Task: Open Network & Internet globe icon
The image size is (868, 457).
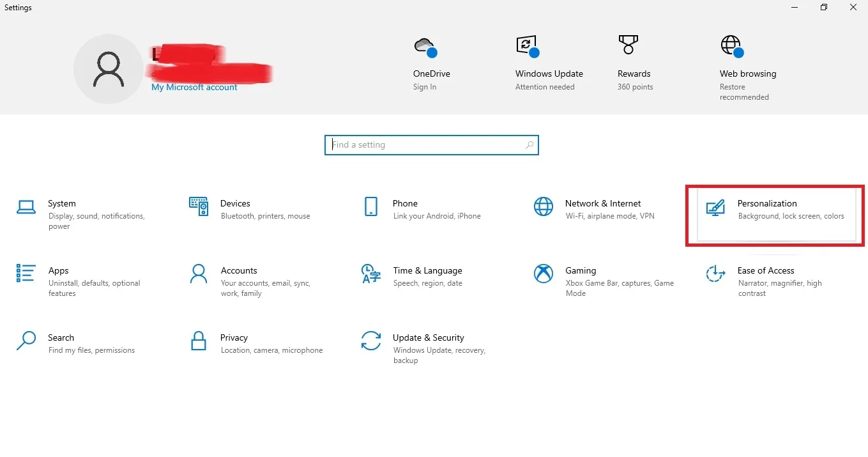Action: pos(544,206)
